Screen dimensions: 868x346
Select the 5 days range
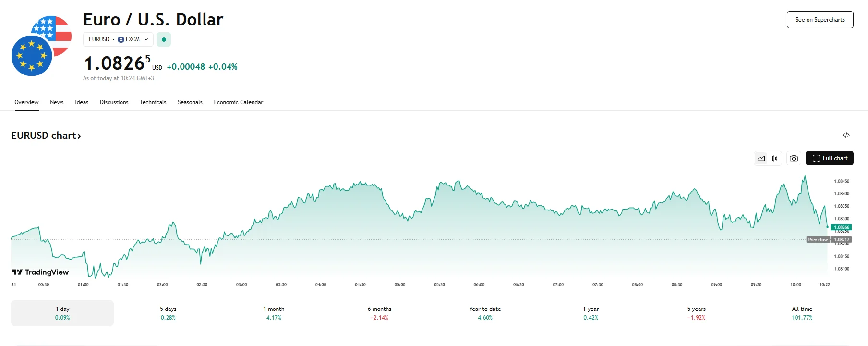pyautogui.click(x=168, y=313)
